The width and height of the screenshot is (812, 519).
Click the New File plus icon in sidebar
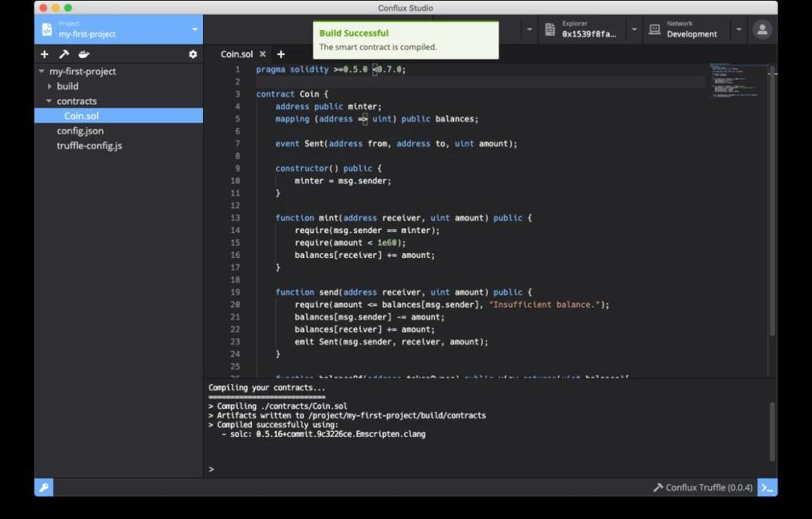pos(44,54)
